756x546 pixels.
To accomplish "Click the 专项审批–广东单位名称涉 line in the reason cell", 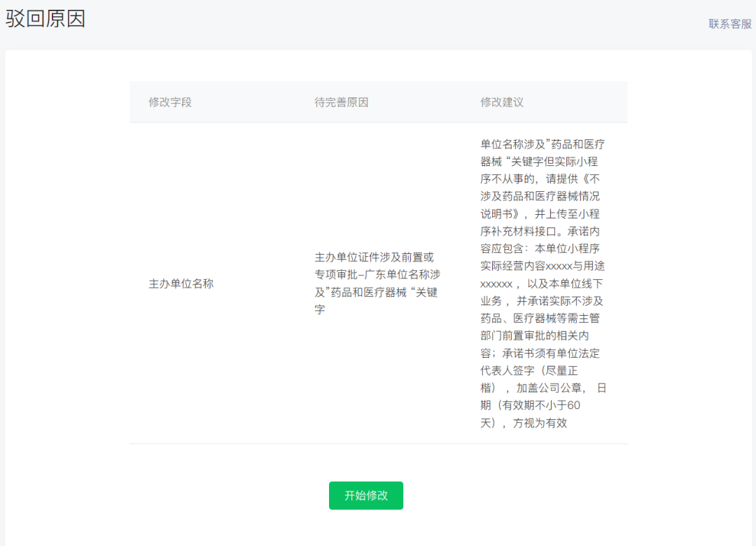I will pyautogui.click(x=377, y=274).
